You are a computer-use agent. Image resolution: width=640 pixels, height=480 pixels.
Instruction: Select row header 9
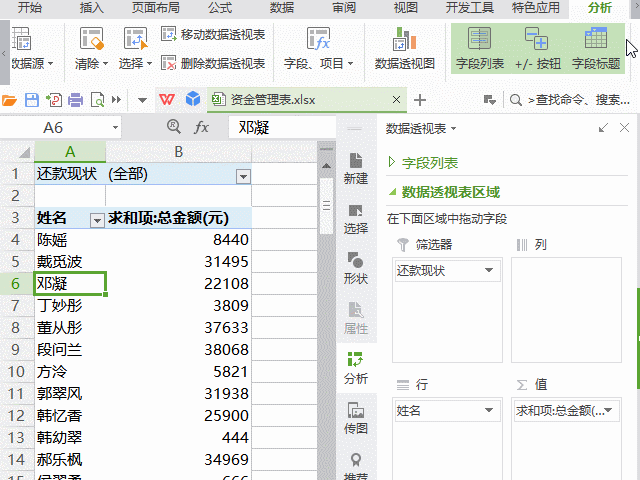16,349
